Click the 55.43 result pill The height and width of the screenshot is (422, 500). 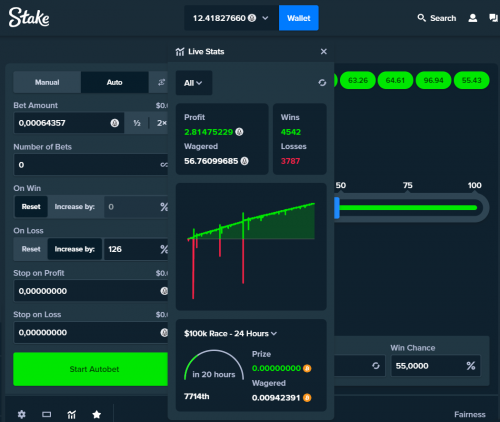point(471,80)
